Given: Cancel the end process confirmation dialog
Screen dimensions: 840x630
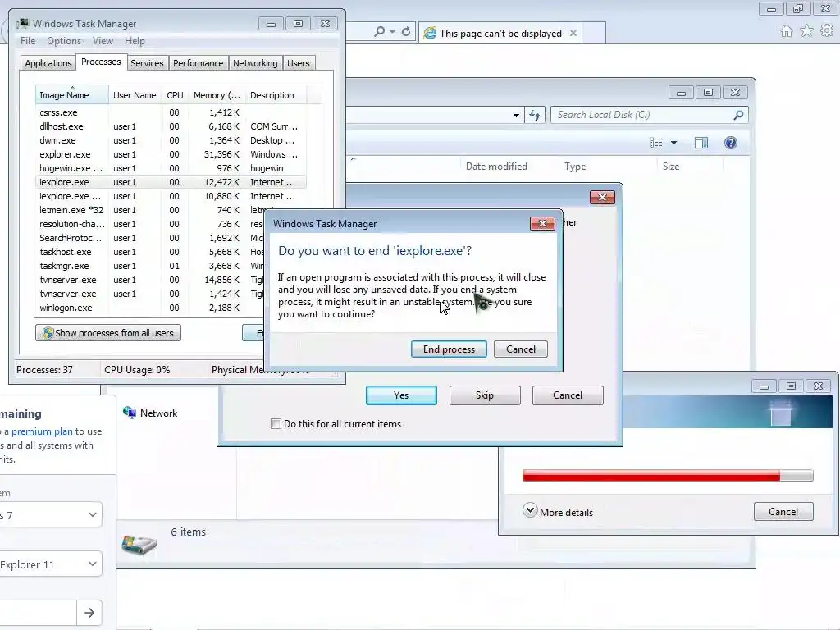Looking at the screenshot, I should tap(520, 349).
